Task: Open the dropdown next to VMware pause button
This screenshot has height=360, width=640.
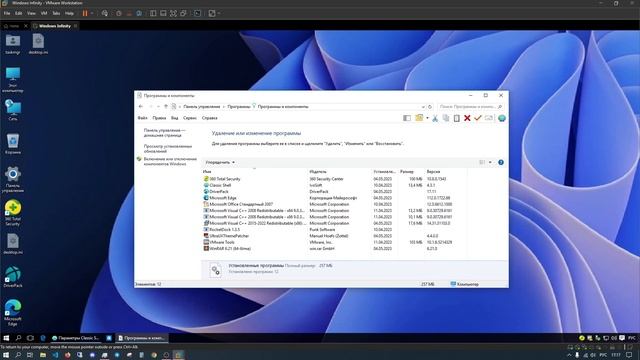Action: tap(92, 13)
